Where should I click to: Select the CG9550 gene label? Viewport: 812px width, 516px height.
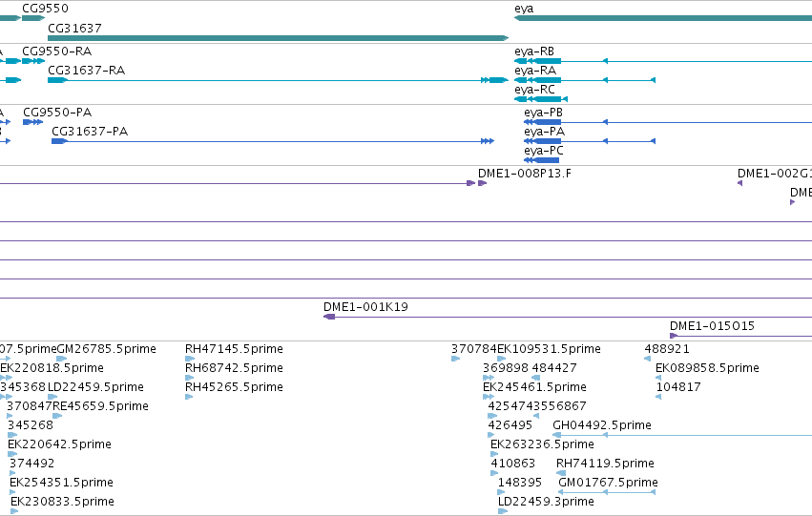tap(45, 9)
